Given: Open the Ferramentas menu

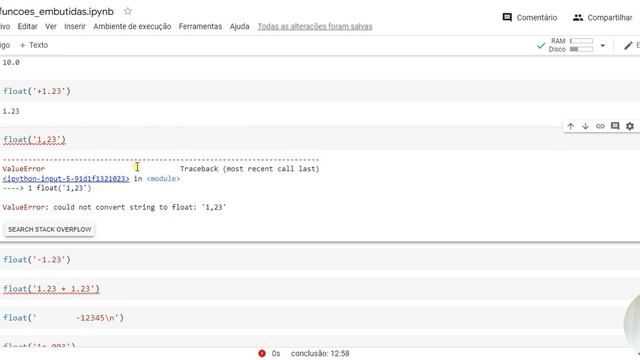Looking at the screenshot, I should click(200, 26).
